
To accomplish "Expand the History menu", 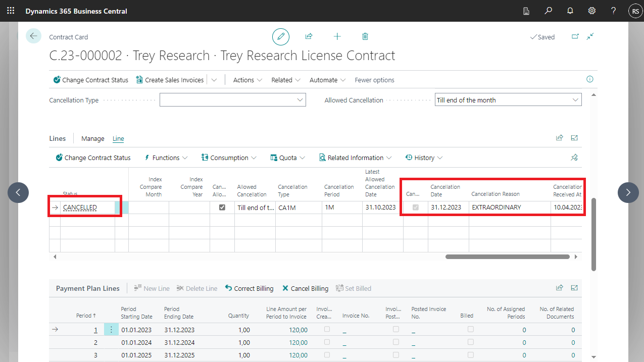I will (424, 158).
